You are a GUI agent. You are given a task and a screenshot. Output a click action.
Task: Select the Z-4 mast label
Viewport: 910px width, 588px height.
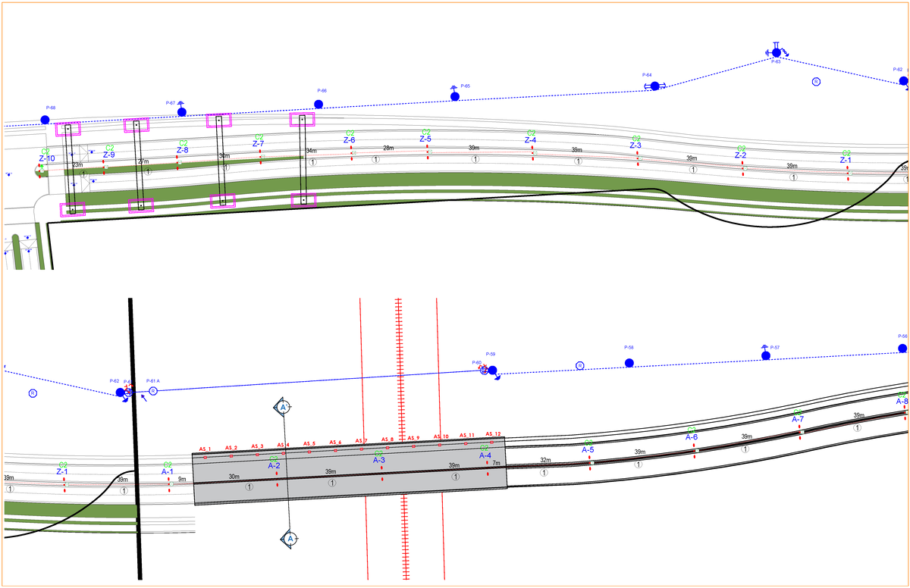click(x=530, y=140)
